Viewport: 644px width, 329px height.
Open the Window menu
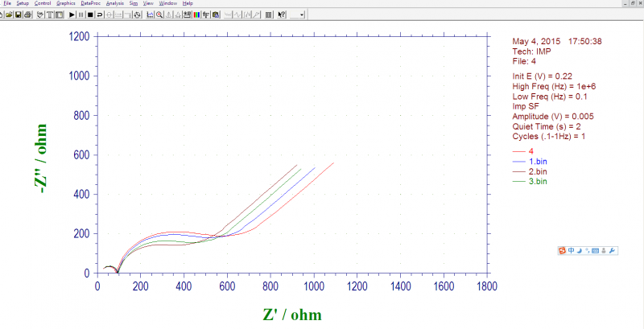pos(168,3)
